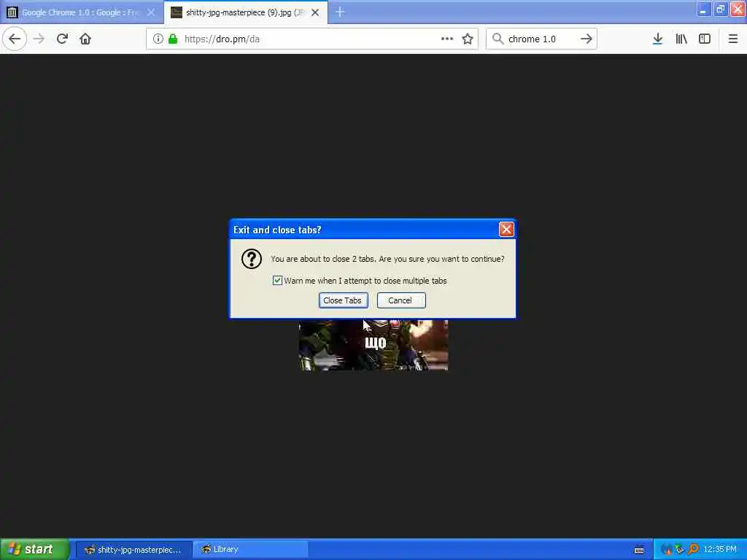Toggle the sidebar panel icon

[705, 39]
